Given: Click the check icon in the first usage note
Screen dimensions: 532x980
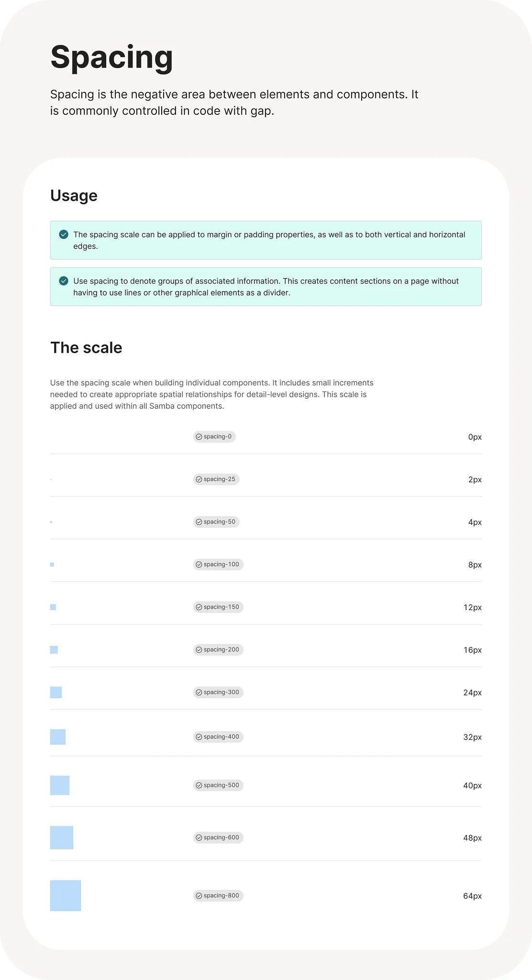Looking at the screenshot, I should tap(64, 234).
